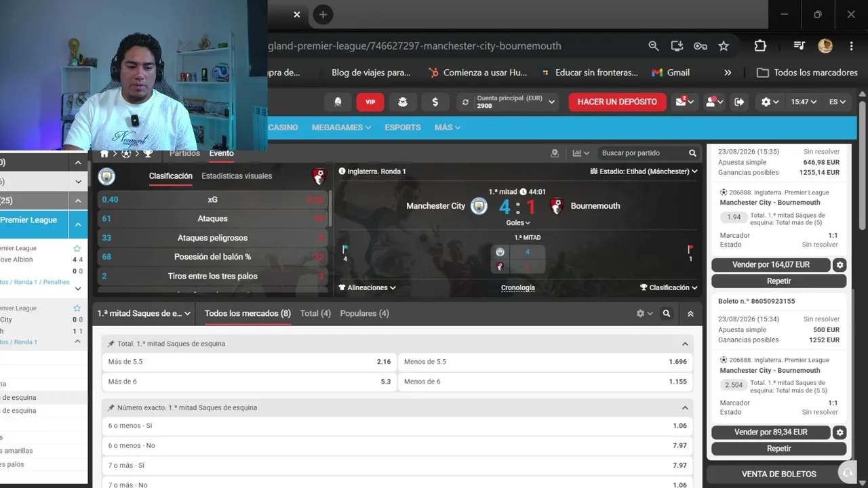
Task: Click the browser zoom magnifier icon
Action: [654, 46]
